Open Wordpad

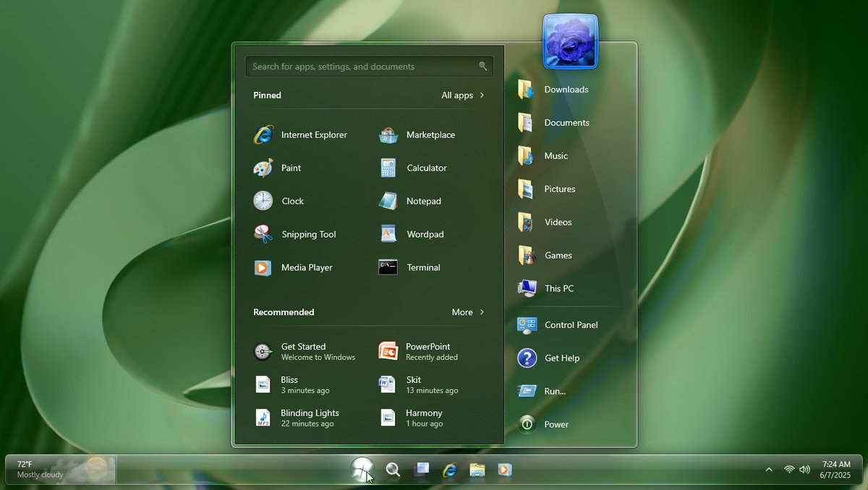coord(412,234)
